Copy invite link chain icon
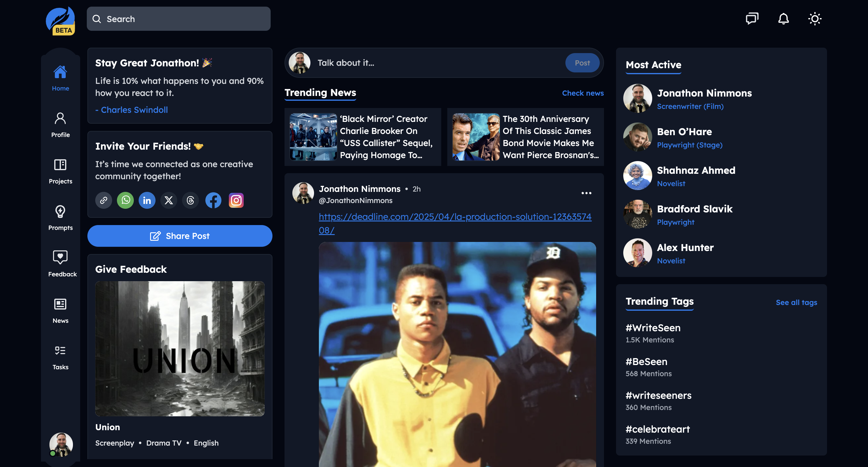Image resolution: width=868 pixels, height=467 pixels. (103, 200)
